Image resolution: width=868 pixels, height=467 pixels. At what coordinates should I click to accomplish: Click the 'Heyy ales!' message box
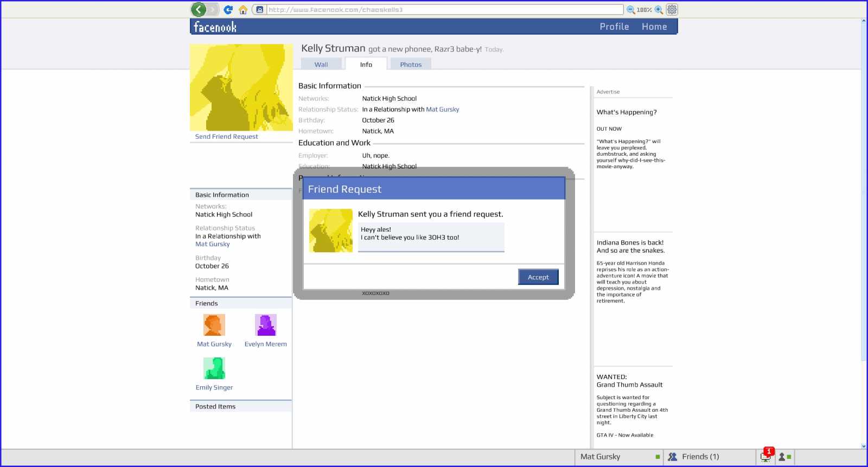(431, 237)
